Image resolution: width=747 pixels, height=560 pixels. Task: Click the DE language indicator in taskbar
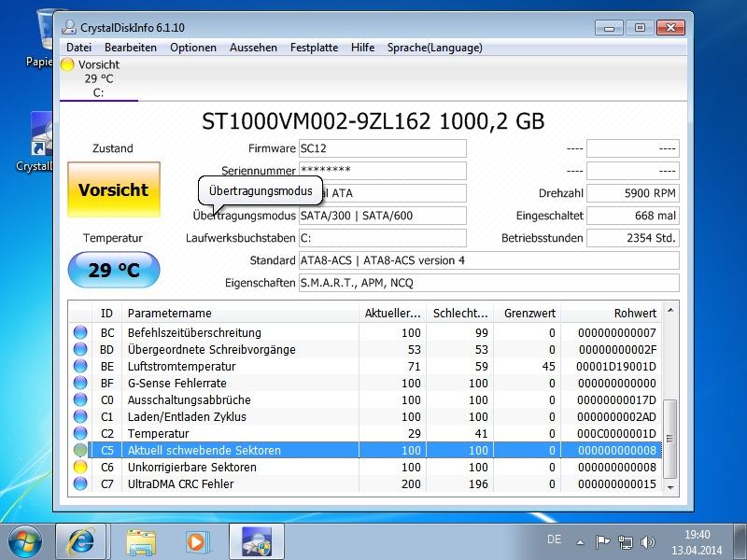pos(554,539)
